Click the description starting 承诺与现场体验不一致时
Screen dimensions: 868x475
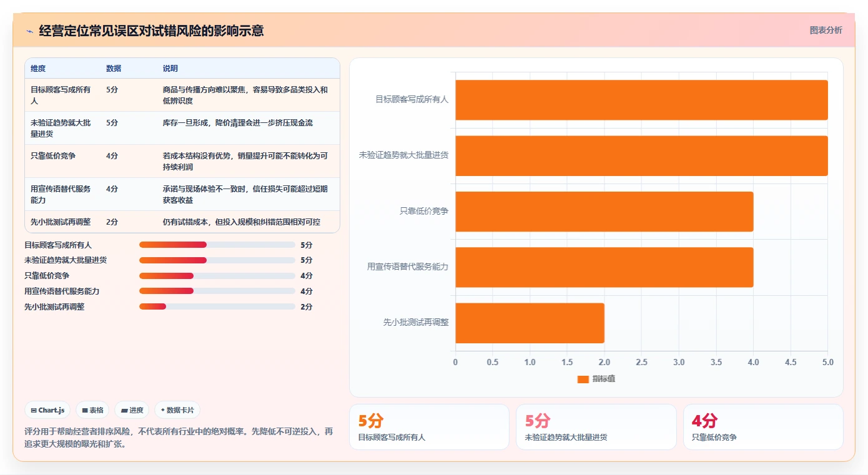click(x=245, y=194)
